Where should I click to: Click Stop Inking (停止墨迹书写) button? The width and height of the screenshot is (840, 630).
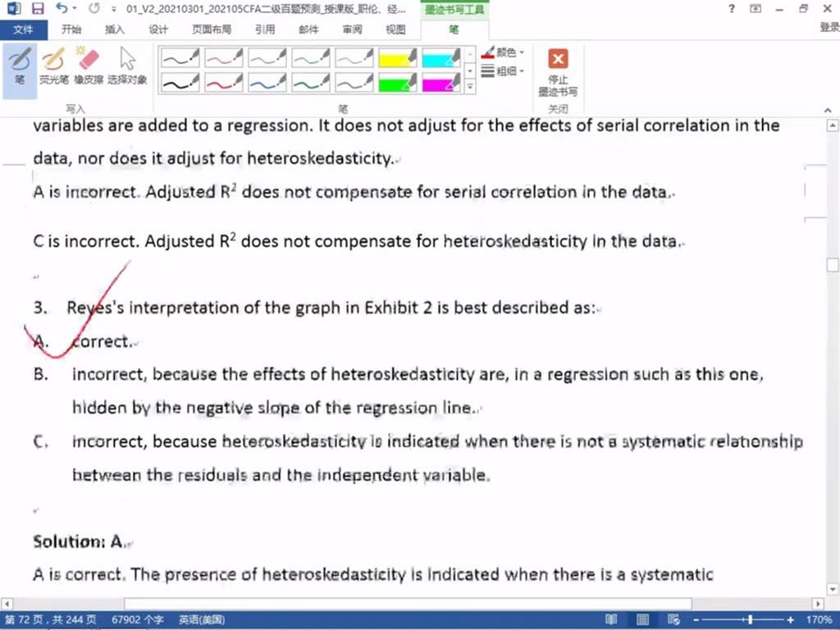point(558,71)
